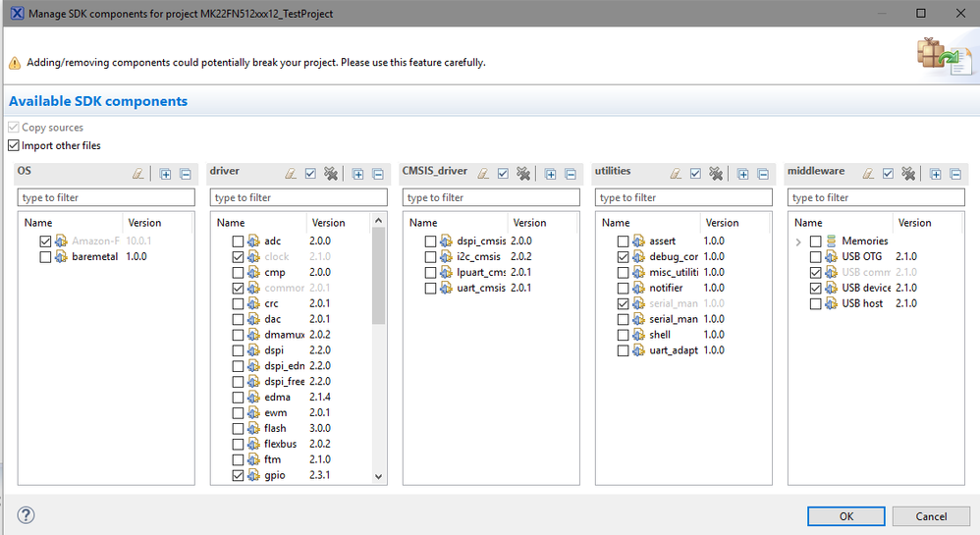Select the misc_utilities row
The height and width of the screenshot is (535, 980).
(683, 273)
